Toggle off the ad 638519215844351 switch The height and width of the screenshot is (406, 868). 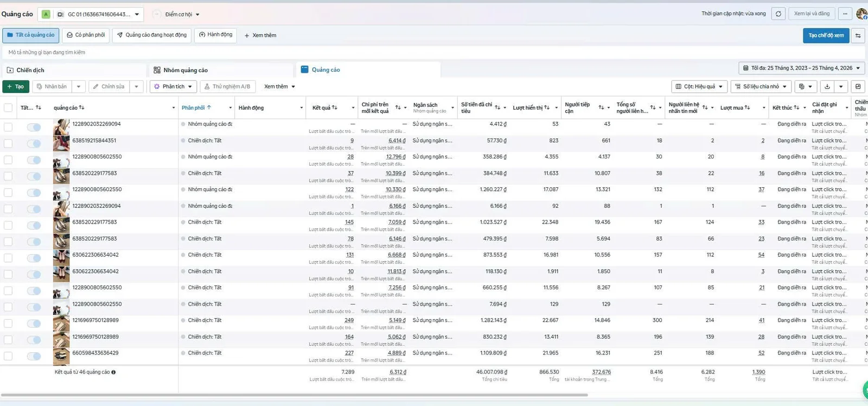(34, 144)
